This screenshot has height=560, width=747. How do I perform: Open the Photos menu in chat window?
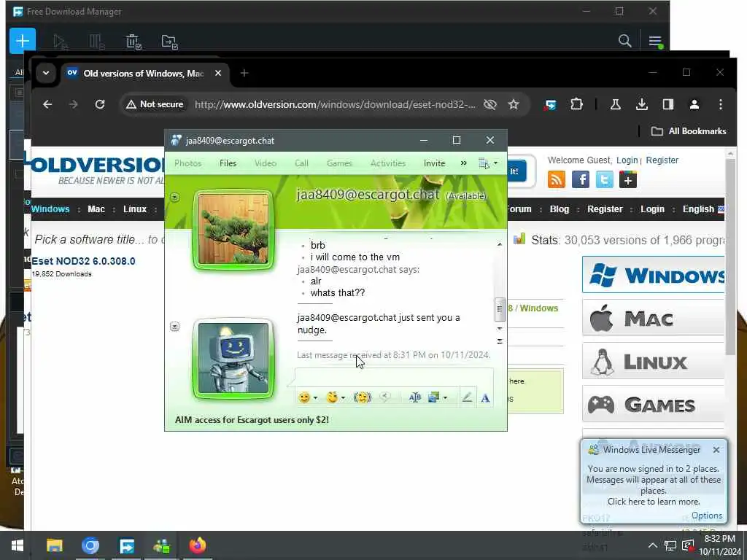pyautogui.click(x=187, y=163)
